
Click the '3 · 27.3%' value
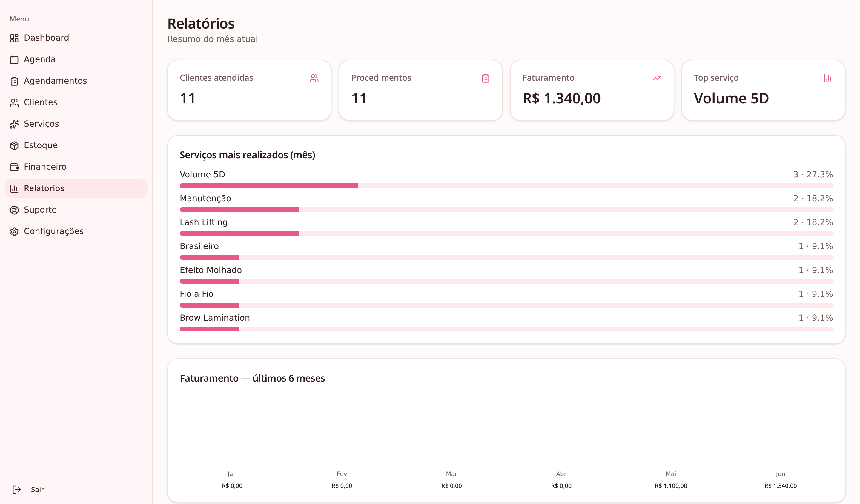pos(813,174)
